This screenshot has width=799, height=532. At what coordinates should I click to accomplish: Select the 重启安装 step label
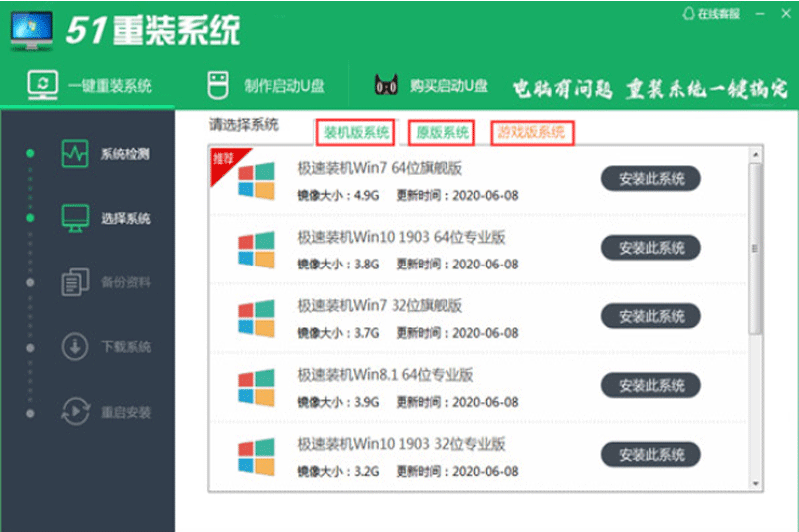tap(126, 412)
